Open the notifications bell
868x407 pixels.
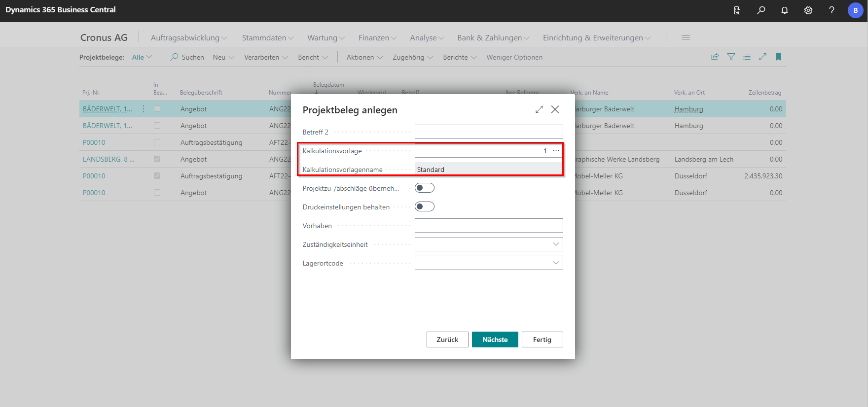coord(785,10)
